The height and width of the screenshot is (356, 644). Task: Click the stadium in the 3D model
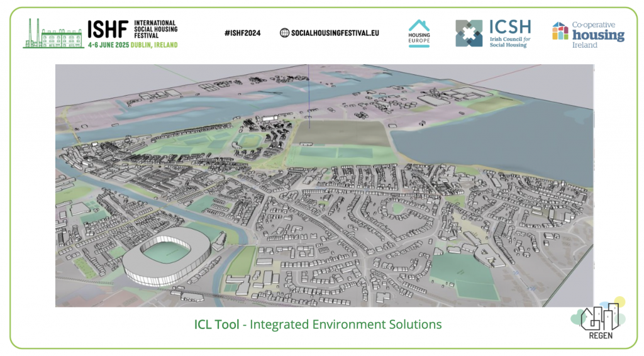pos(167,257)
